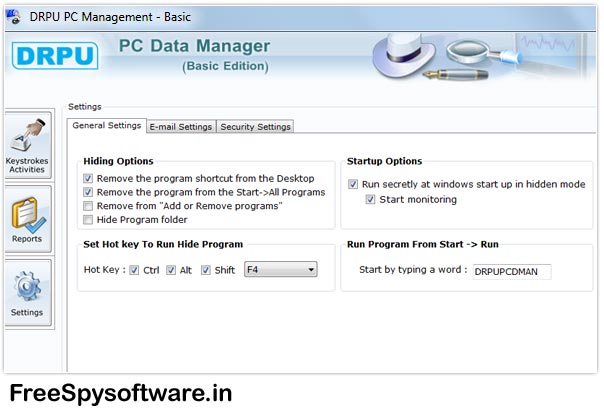
Task: Click the Start by typing a word label
Action: (413, 270)
